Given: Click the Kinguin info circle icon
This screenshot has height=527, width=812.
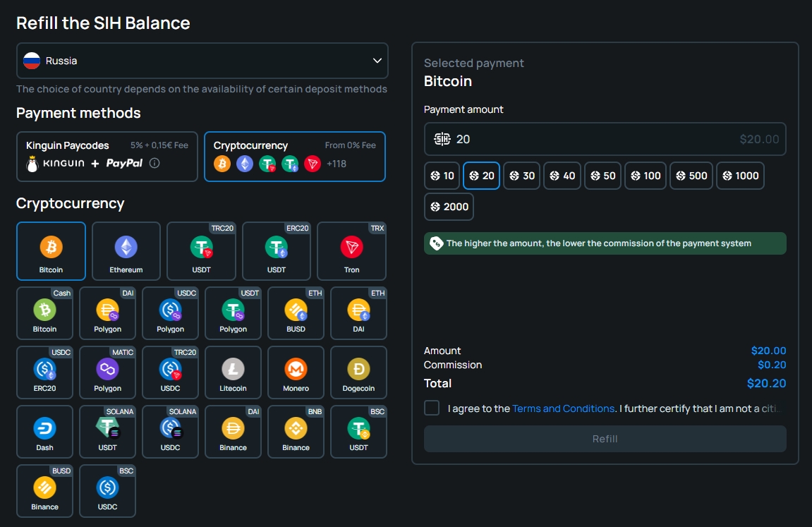Looking at the screenshot, I should [154, 163].
